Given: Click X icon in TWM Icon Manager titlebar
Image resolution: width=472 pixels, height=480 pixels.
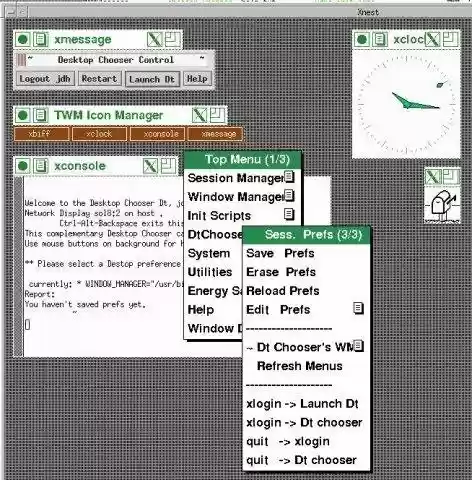Looking at the screenshot, I should tap(199, 115).
